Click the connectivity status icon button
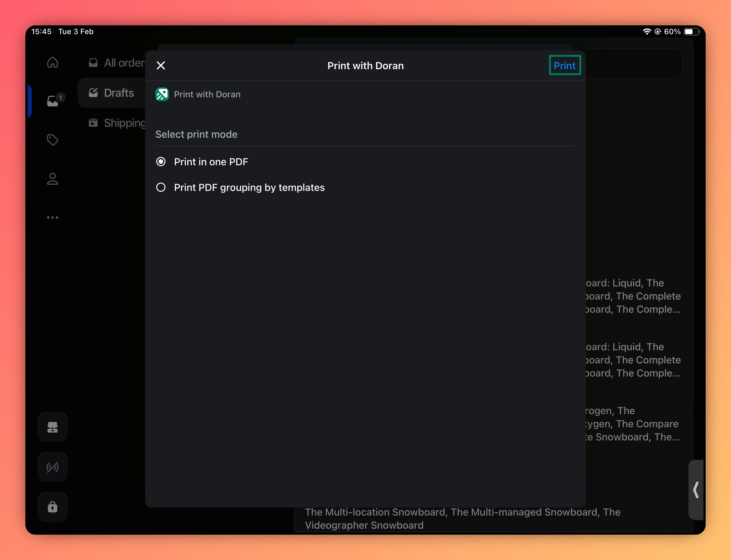This screenshot has height=560, width=731. [x=53, y=467]
